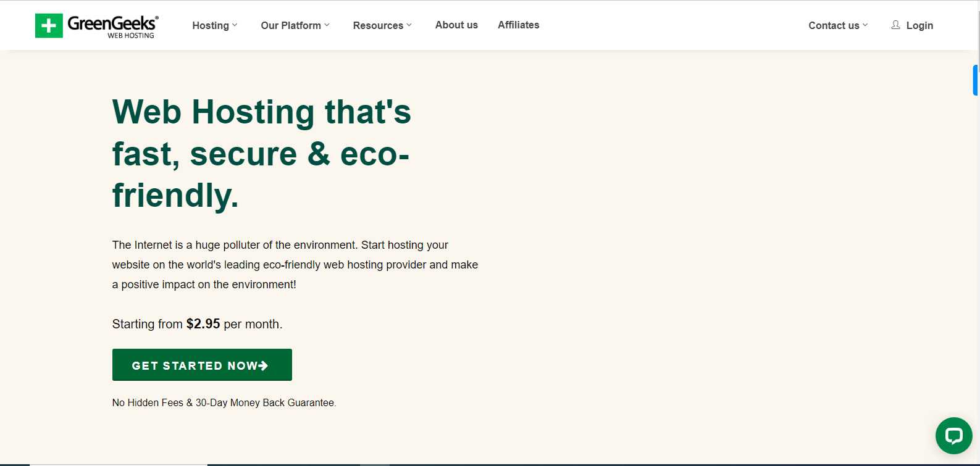Image resolution: width=980 pixels, height=466 pixels.
Task: Expand the Hosting dropdown chevron
Action: (235, 25)
